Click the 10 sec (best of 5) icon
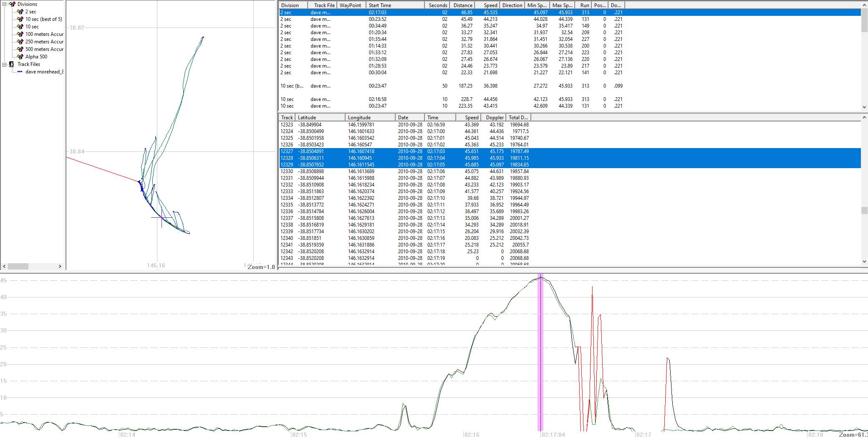 point(20,19)
